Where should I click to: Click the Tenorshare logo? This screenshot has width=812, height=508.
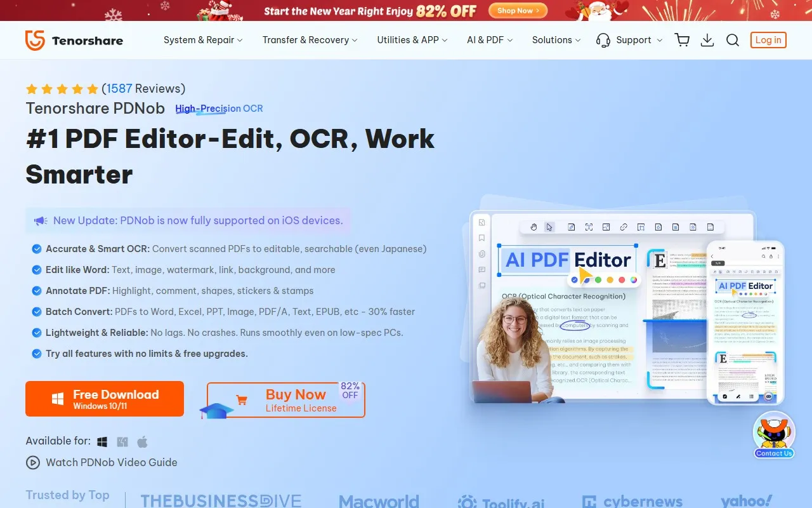(73, 40)
